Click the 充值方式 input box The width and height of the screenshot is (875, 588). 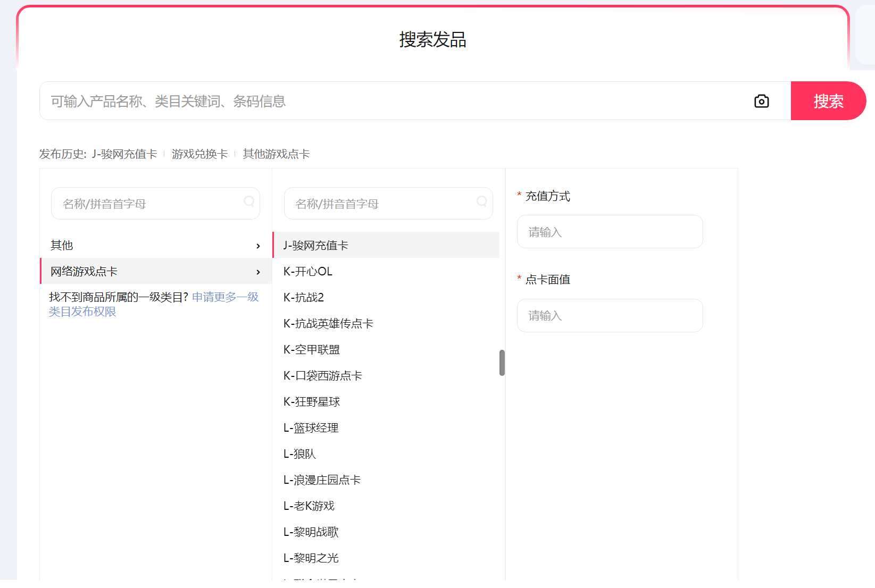(610, 232)
